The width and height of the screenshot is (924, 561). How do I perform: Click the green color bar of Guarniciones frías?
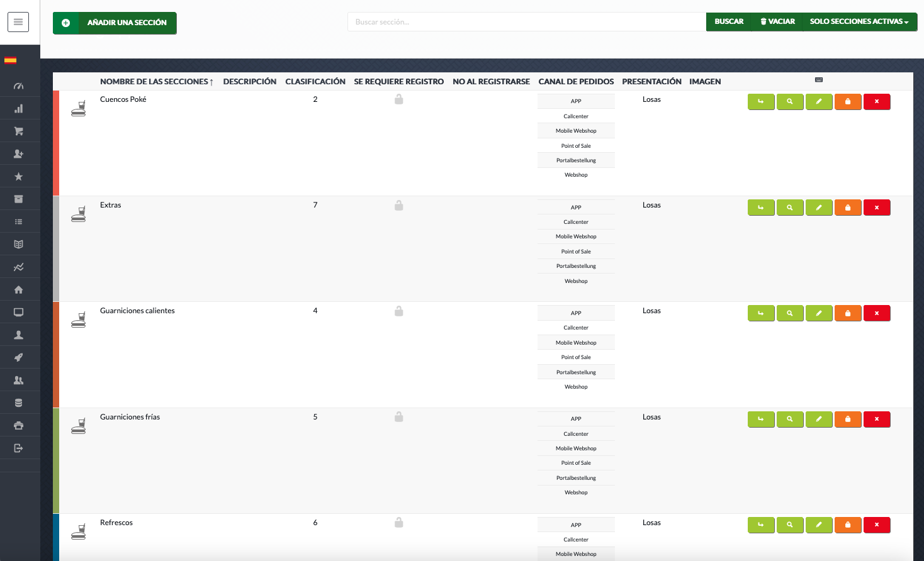point(56,460)
